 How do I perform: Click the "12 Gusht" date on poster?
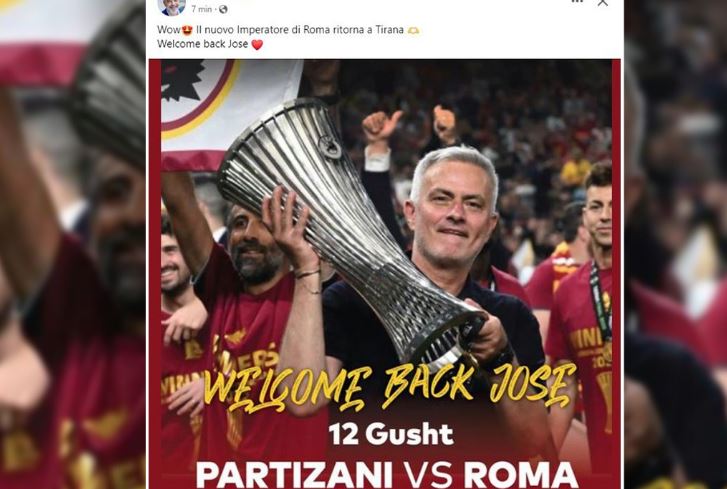pos(390,435)
